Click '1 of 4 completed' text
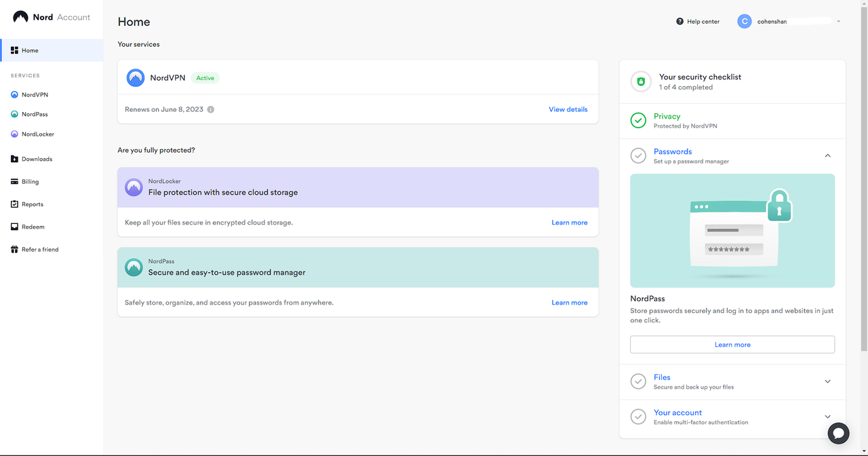 pos(686,88)
